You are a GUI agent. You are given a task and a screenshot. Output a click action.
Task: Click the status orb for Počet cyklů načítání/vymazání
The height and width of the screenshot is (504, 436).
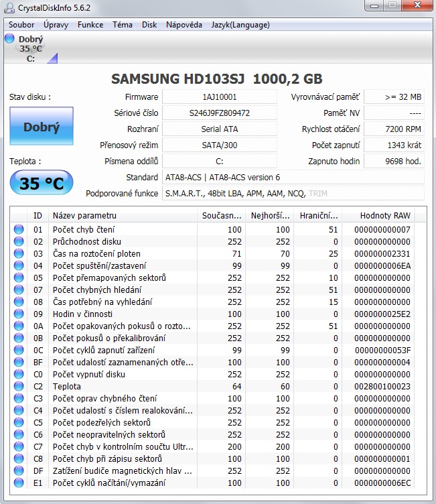click(19, 483)
